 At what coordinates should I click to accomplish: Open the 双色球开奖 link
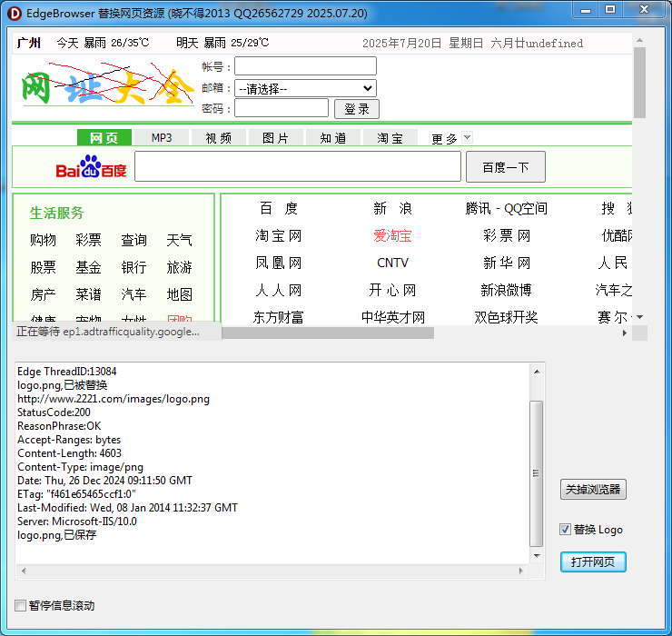[506, 317]
